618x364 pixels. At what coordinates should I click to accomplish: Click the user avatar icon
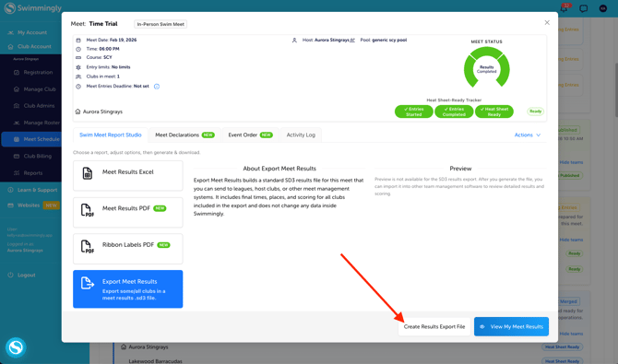tap(603, 8)
